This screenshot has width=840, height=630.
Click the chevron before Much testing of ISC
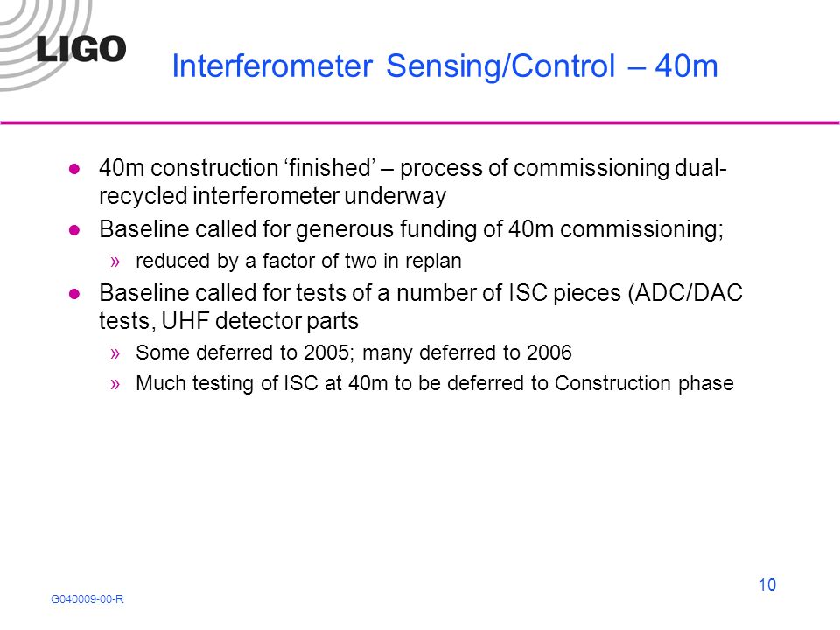(115, 384)
